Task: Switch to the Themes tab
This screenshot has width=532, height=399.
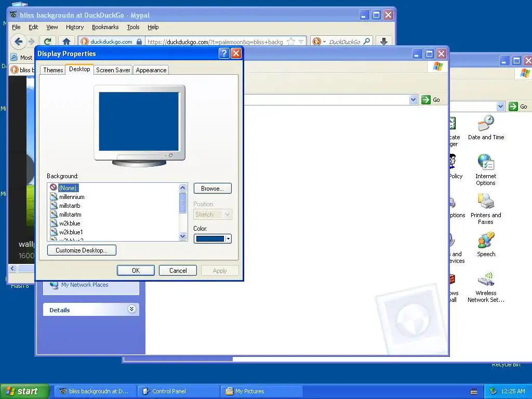Action: [53, 70]
